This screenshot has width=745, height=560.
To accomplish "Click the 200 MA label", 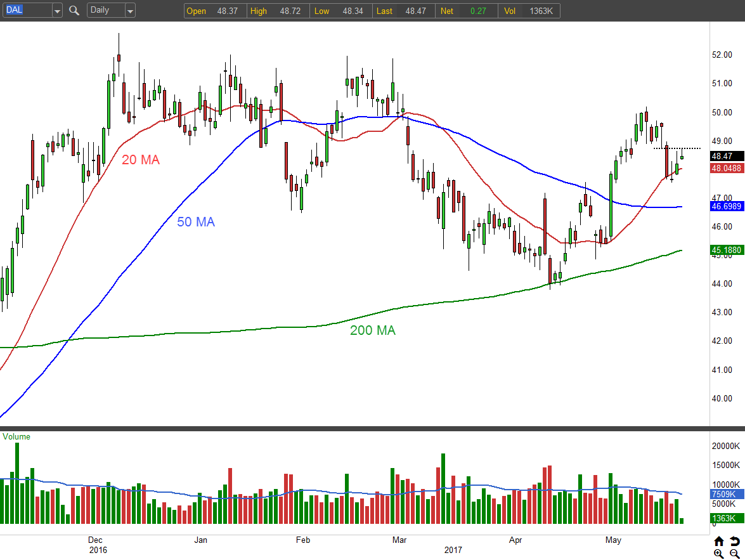I will point(373,330).
